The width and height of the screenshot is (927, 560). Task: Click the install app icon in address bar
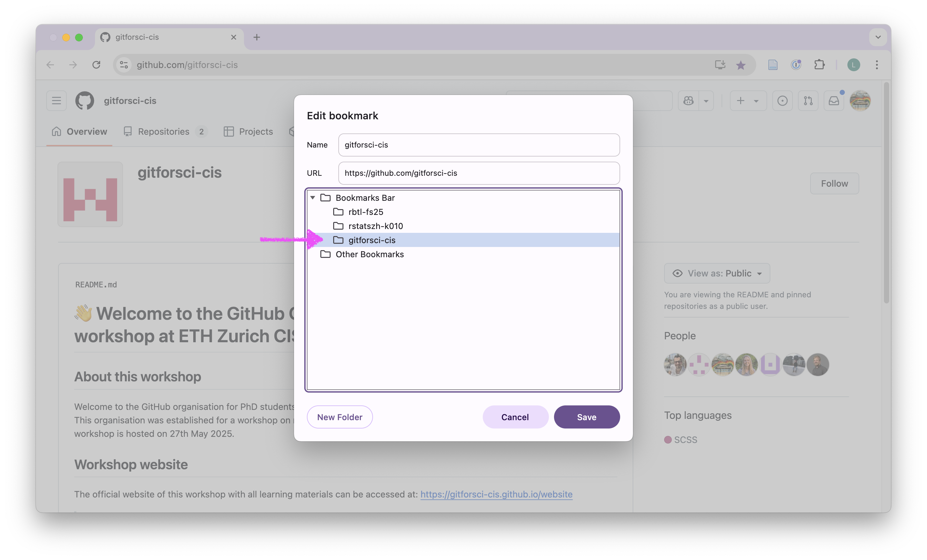(720, 65)
